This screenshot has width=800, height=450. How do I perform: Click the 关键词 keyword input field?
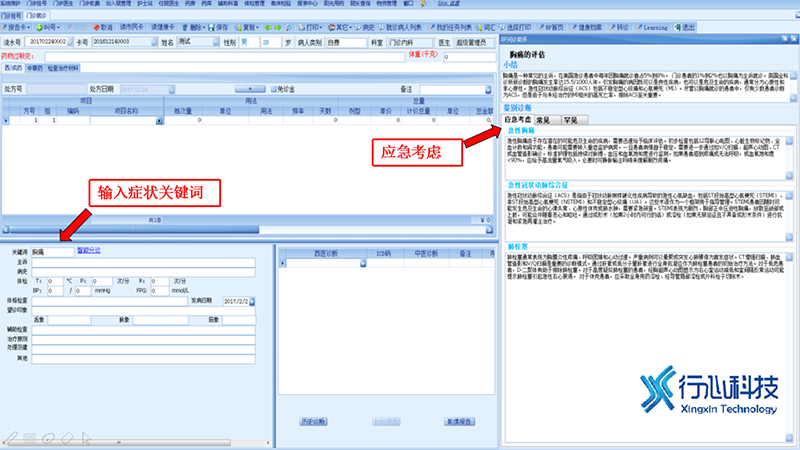pos(52,252)
